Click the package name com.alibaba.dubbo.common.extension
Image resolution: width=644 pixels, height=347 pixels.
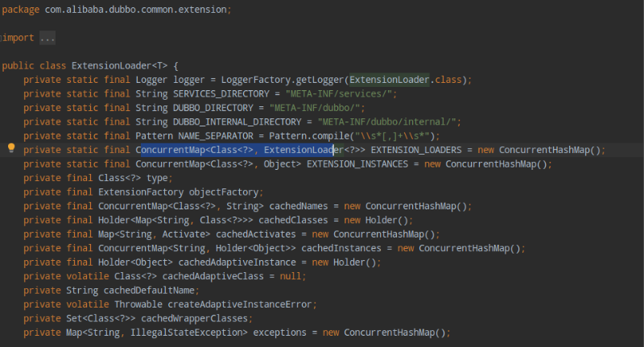135,10
